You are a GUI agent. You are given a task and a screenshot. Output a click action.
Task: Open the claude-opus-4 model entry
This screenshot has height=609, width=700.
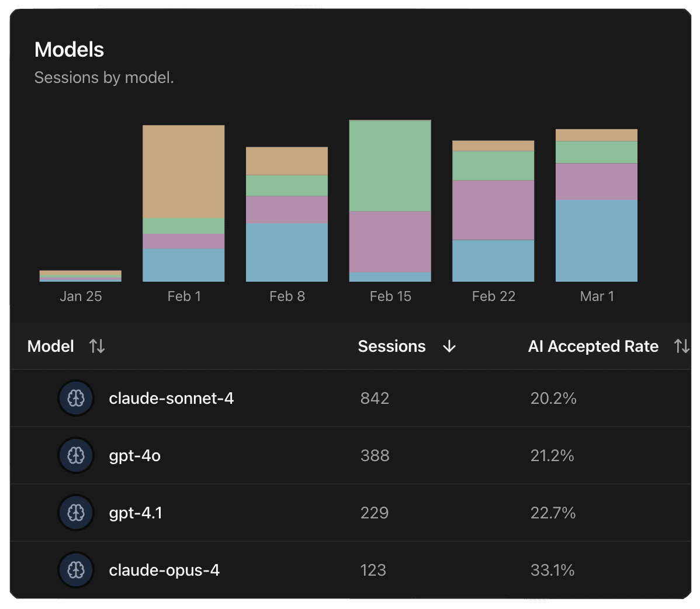pyautogui.click(x=164, y=570)
